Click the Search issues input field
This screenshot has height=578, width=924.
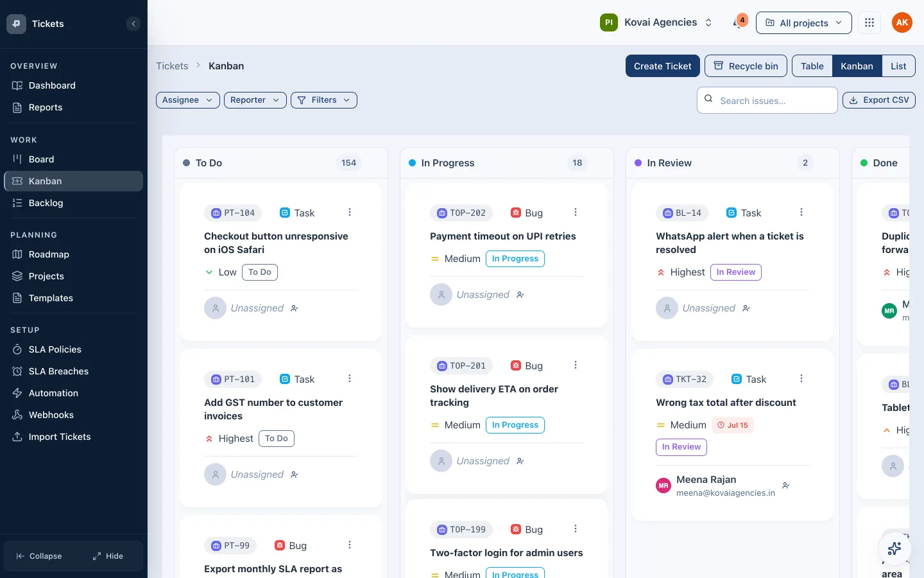click(767, 100)
